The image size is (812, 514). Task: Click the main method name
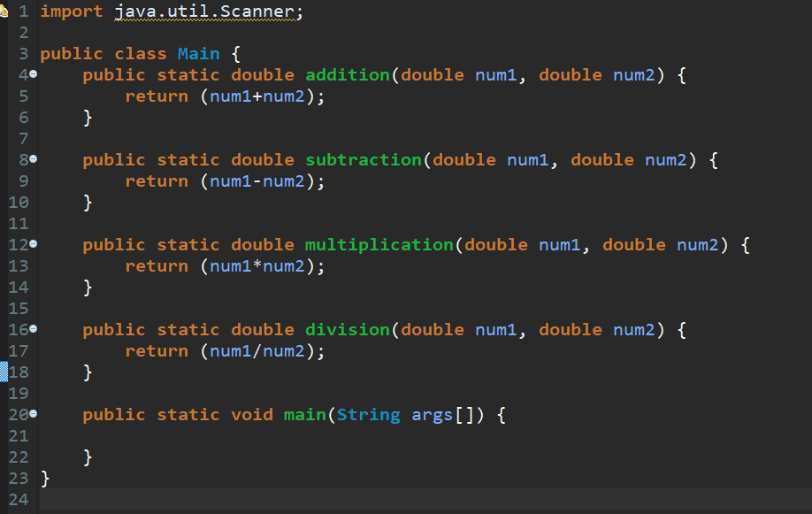tap(304, 414)
